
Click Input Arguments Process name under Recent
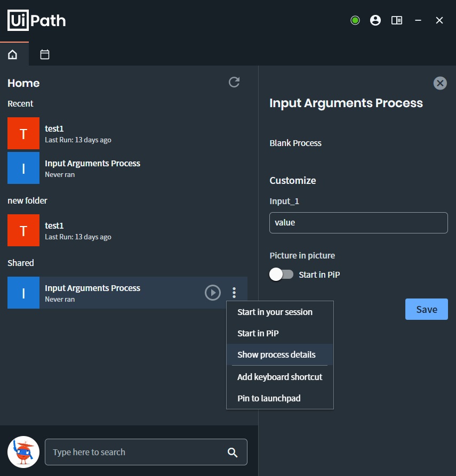click(x=92, y=163)
